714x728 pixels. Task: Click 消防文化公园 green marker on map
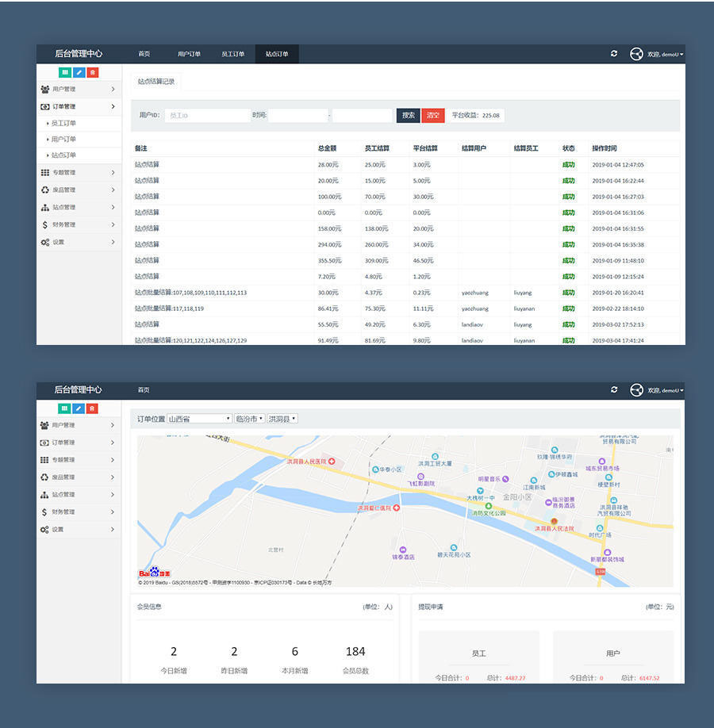coord(488,506)
